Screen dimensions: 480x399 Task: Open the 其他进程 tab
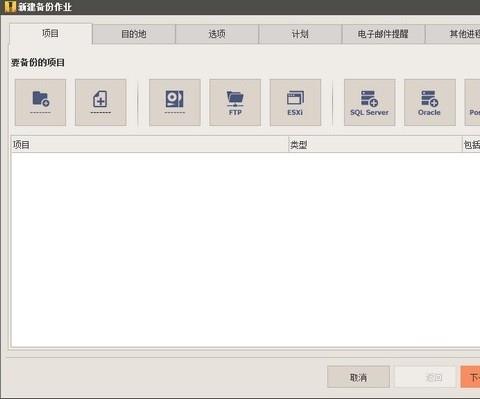tap(453, 34)
